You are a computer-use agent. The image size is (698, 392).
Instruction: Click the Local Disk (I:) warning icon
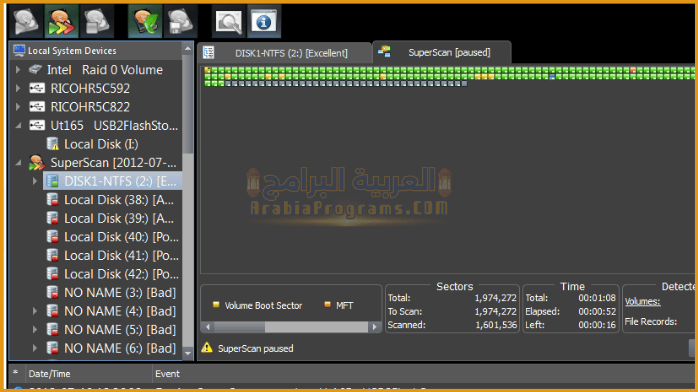pos(53,144)
